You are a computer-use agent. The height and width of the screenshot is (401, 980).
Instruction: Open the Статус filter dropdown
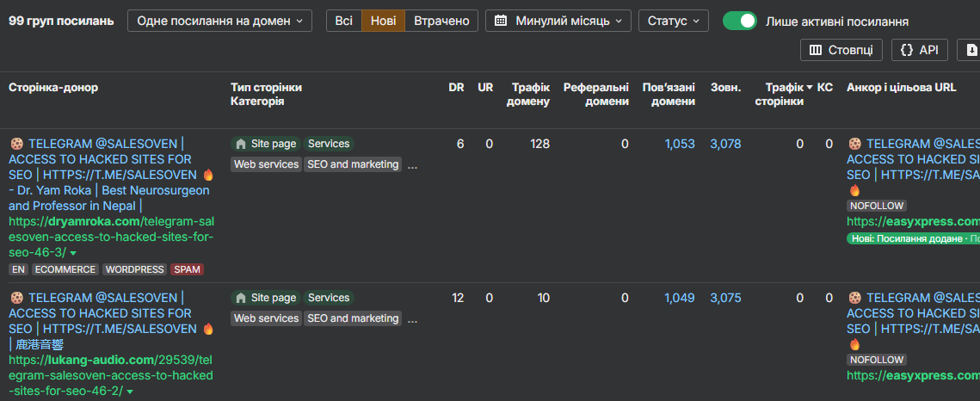point(673,21)
